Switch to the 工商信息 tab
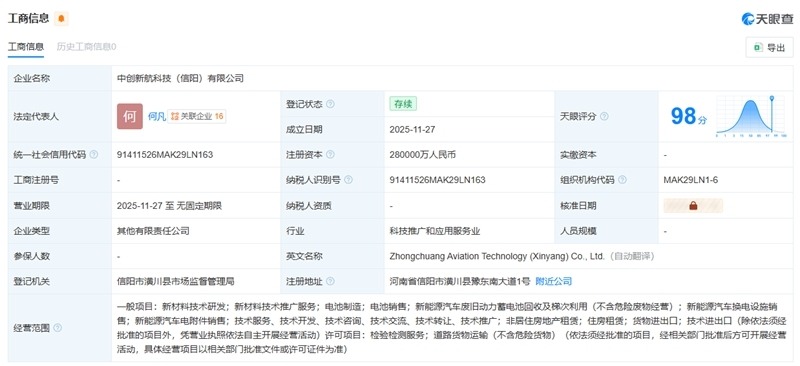Image resolution: width=800 pixels, height=366 pixels. pyautogui.click(x=26, y=46)
